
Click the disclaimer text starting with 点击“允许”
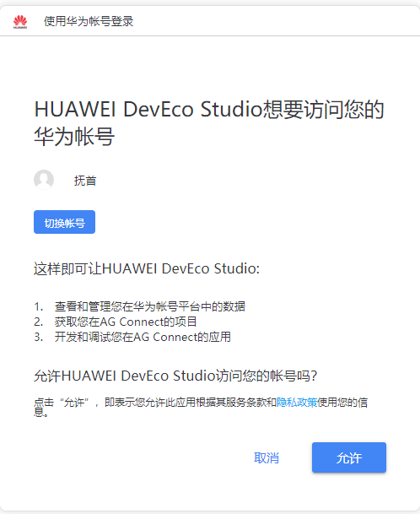point(201,407)
